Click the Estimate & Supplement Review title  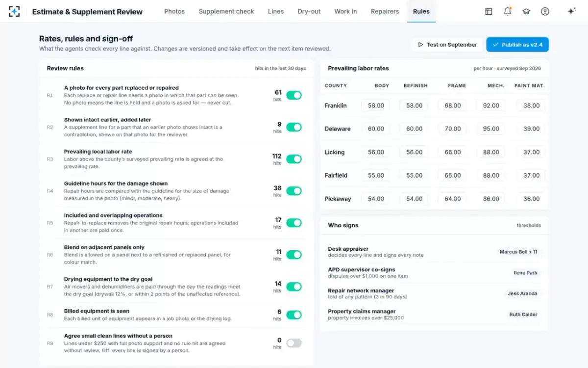point(87,11)
